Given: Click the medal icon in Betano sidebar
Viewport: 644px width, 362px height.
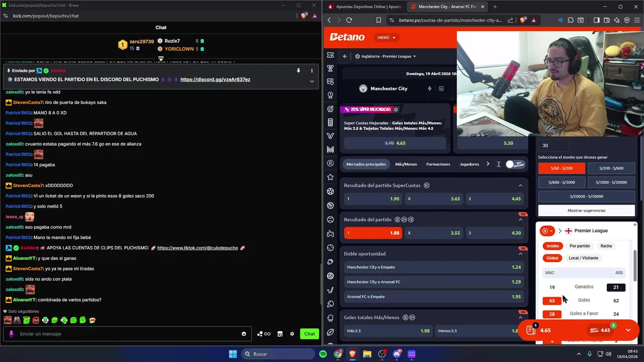Looking at the screenshot, I should pos(330,96).
